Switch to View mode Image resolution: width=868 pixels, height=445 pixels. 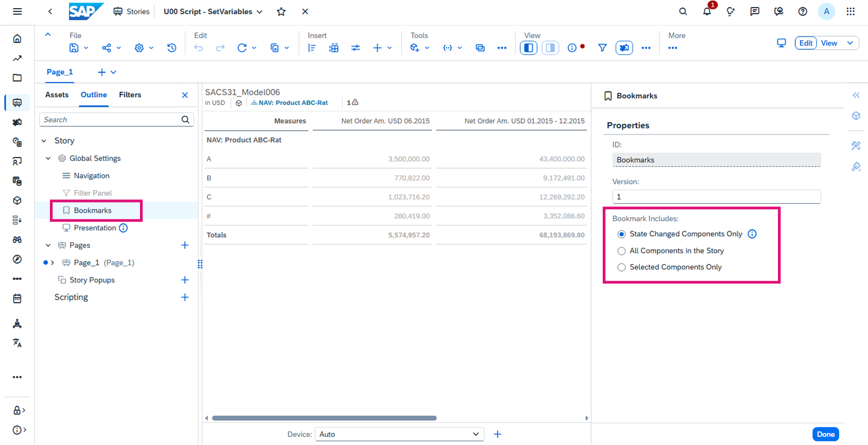pyautogui.click(x=828, y=43)
